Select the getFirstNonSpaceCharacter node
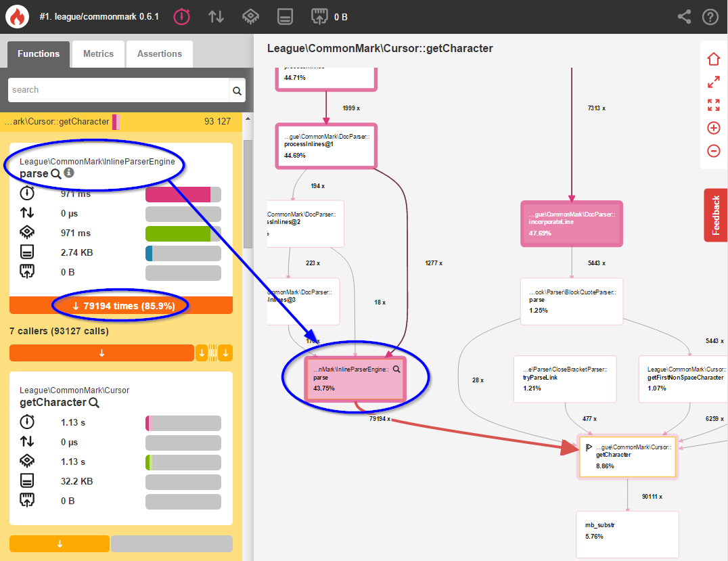The width and height of the screenshot is (728, 561). pos(683,379)
